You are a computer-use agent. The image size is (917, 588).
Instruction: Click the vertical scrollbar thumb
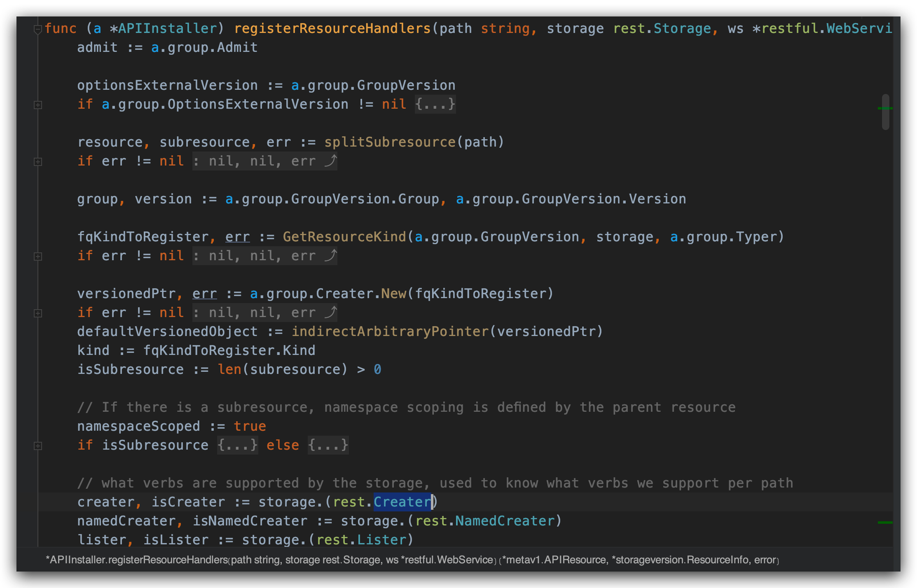point(886,119)
